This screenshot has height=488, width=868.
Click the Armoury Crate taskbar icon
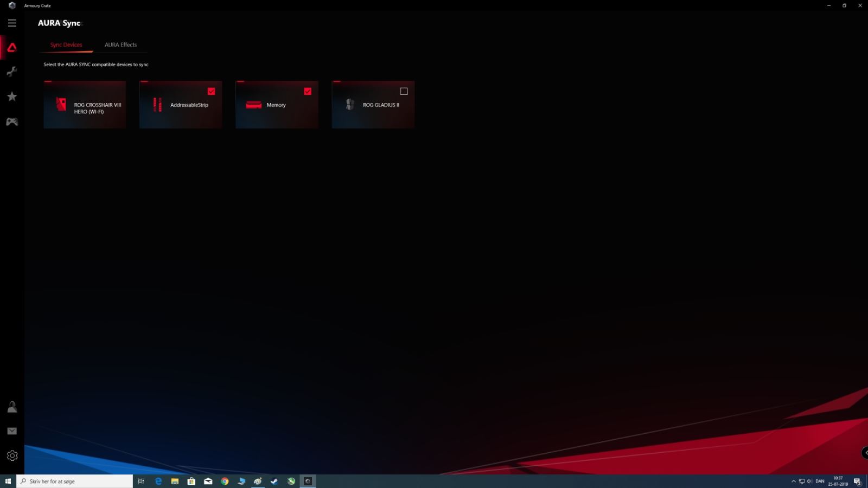[x=308, y=481]
